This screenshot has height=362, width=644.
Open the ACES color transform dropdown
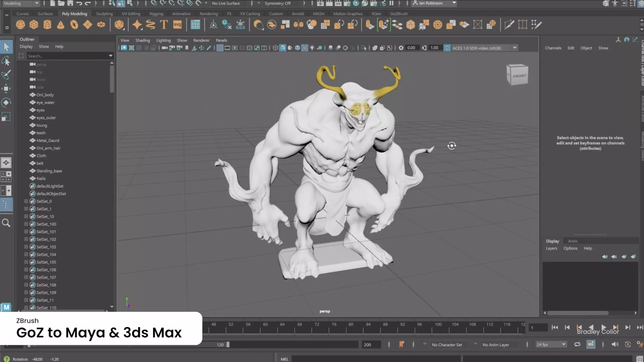[515, 48]
